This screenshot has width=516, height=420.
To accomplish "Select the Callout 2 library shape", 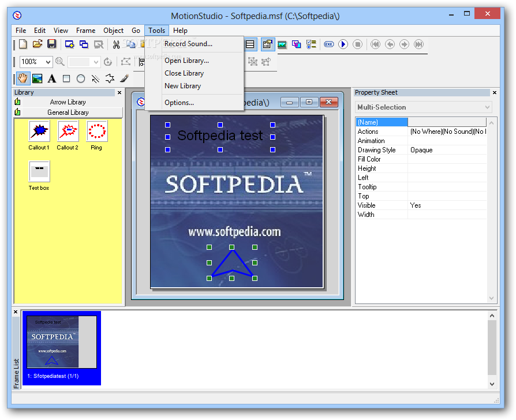I will tap(68, 136).
